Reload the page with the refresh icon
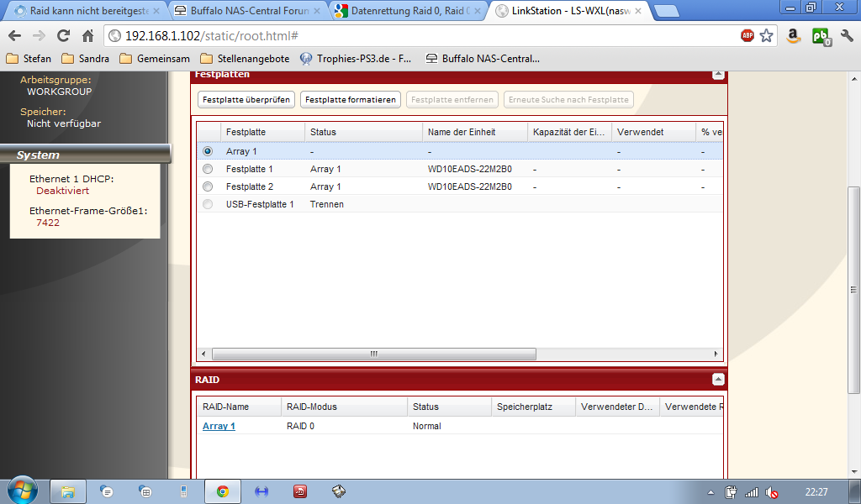This screenshot has width=861, height=504. pyautogui.click(x=63, y=36)
